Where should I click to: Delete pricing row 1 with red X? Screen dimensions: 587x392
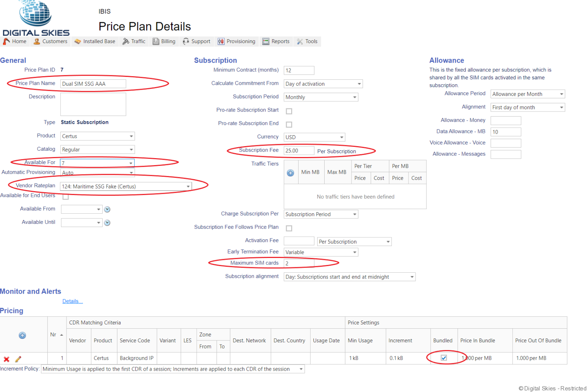tap(7, 359)
